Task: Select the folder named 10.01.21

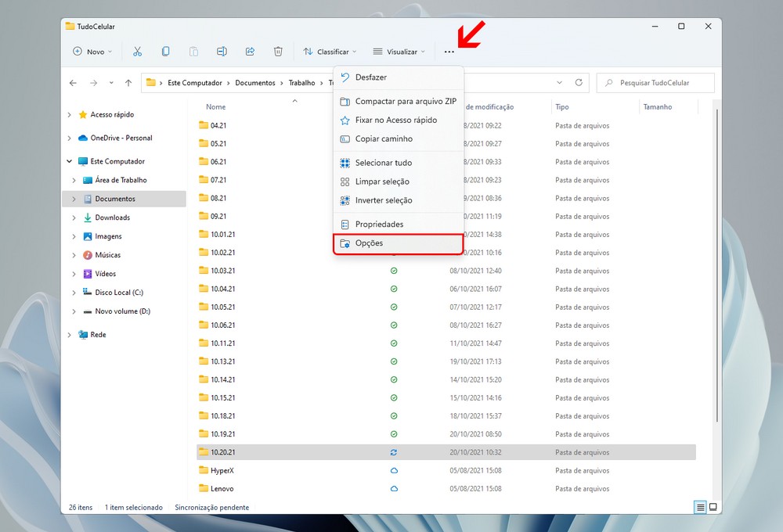Action: coord(222,234)
